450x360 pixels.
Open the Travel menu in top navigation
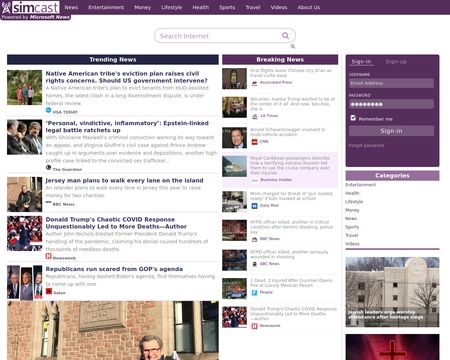click(x=253, y=7)
